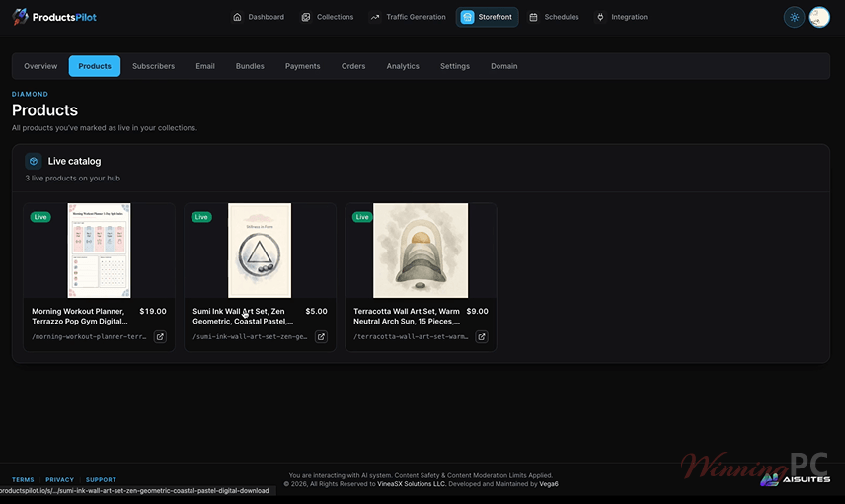Click the Traffic Generation trend arrow icon

pos(374,17)
